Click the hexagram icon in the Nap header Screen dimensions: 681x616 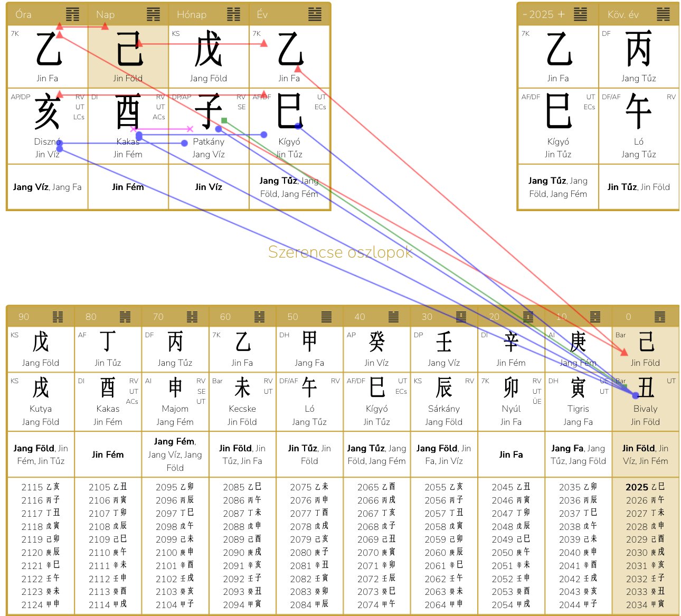click(x=153, y=14)
